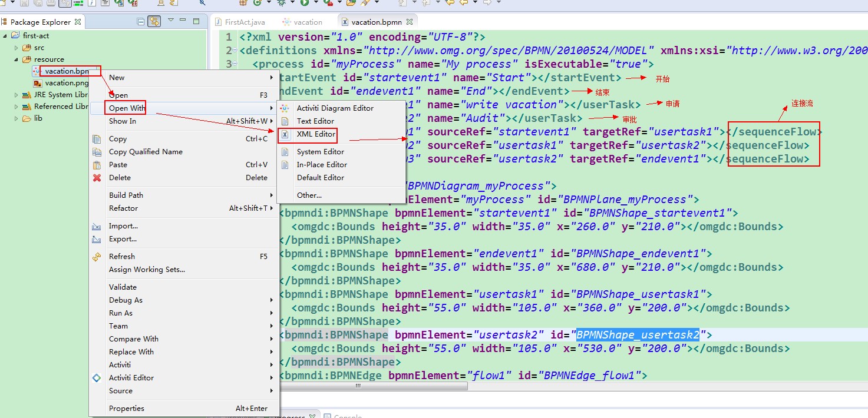Screen dimensions: 868x418
Task: Collapse All in Package Explorer toolbar
Action: [141, 22]
